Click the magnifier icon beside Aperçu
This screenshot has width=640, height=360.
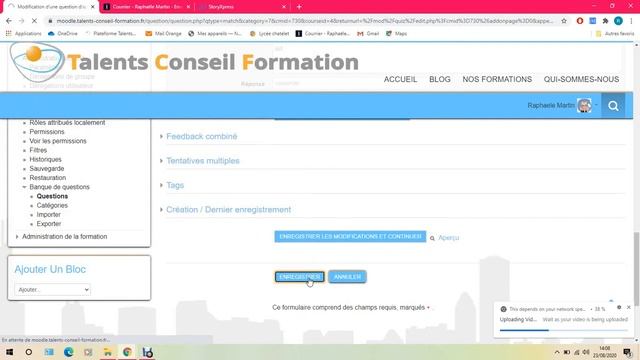coord(432,238)
